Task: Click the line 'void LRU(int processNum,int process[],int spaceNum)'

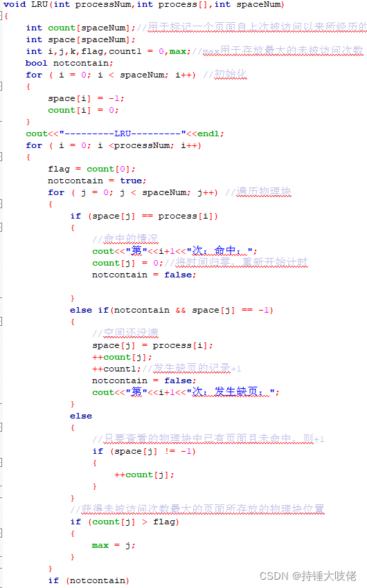Action: click(144, 5)
